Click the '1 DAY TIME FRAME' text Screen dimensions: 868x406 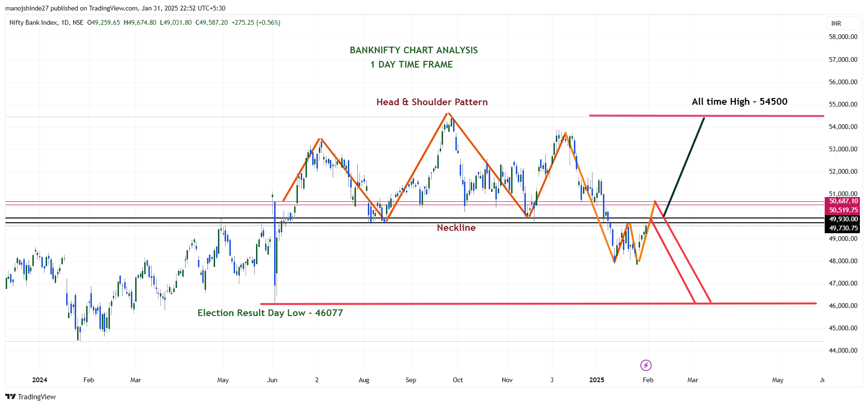(x=412, y=64)
